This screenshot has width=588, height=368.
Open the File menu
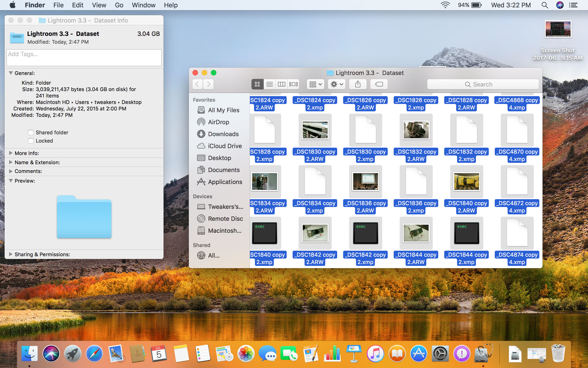point(58,5)
